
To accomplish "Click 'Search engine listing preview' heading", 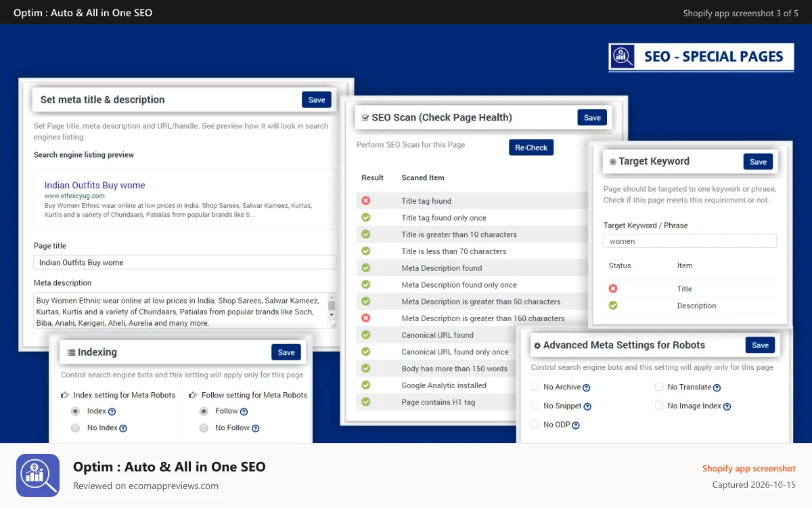I will coord(84,155).
